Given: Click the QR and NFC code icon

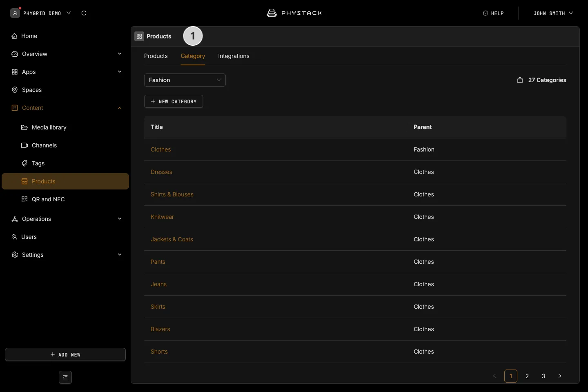Looking at the screenshot, I should (x=24, y=199).
